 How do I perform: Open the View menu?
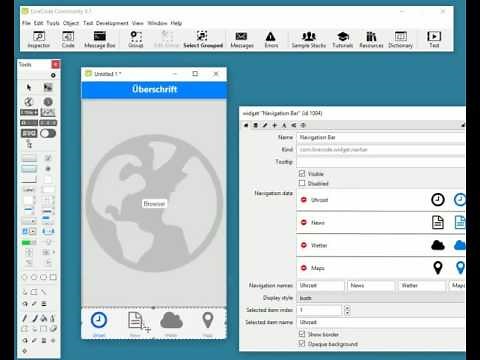(138, 23)
